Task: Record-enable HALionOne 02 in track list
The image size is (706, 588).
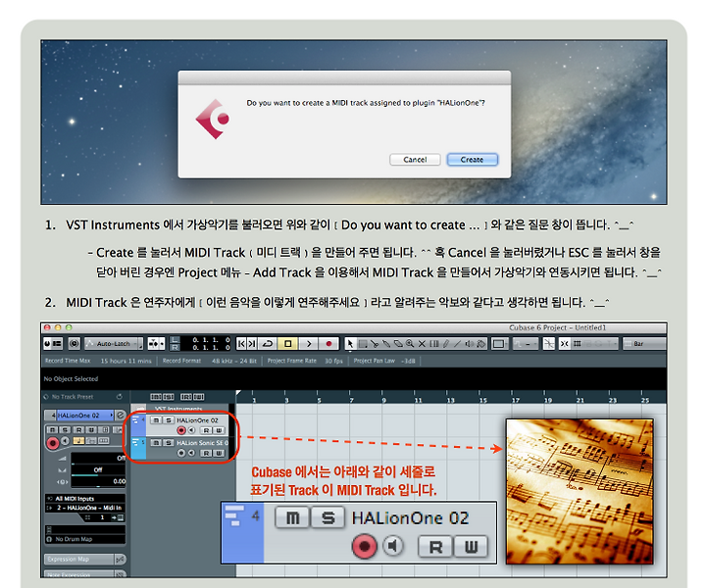Action: (x=181, y=430)
